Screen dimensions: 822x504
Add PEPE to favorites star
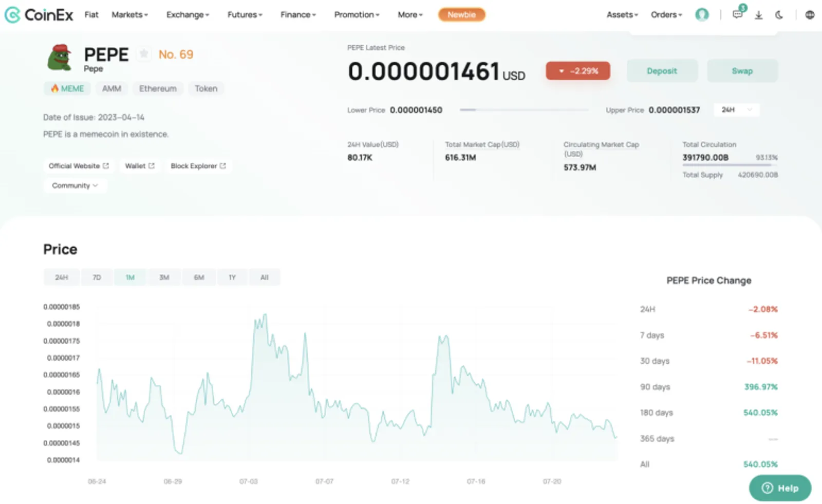(x=144, y=53)
